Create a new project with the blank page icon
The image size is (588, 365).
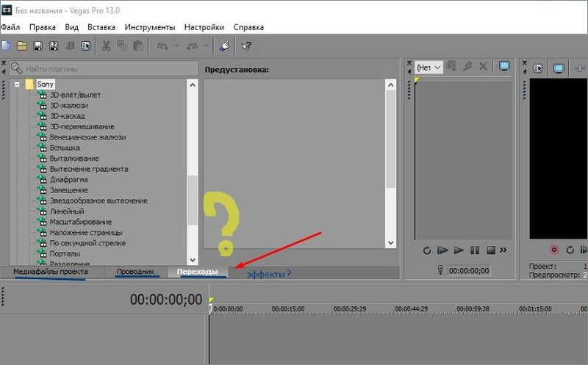pyautogui.click(x=6, y=46)
